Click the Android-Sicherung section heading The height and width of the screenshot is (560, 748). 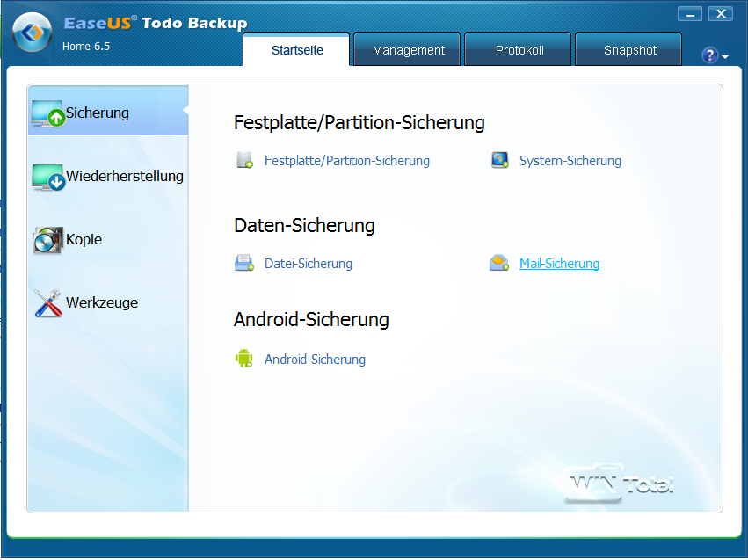pyautogui.click(x=311, y=320)
